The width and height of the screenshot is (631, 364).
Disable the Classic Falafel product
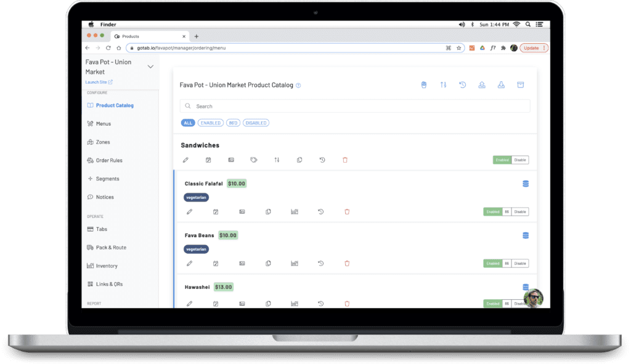[520, 211]
